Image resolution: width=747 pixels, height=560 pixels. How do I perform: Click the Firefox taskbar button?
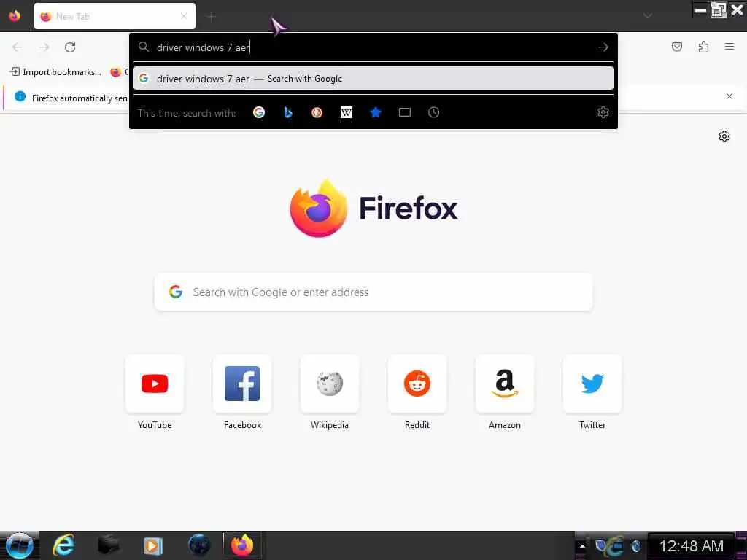coord(242,545)
